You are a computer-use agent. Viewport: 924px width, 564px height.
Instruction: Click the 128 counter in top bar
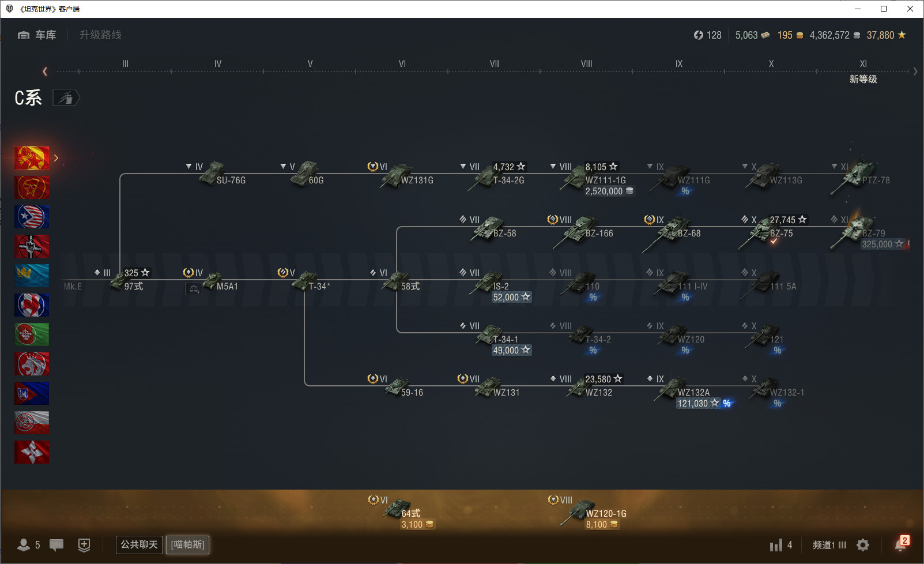(708, 35)
